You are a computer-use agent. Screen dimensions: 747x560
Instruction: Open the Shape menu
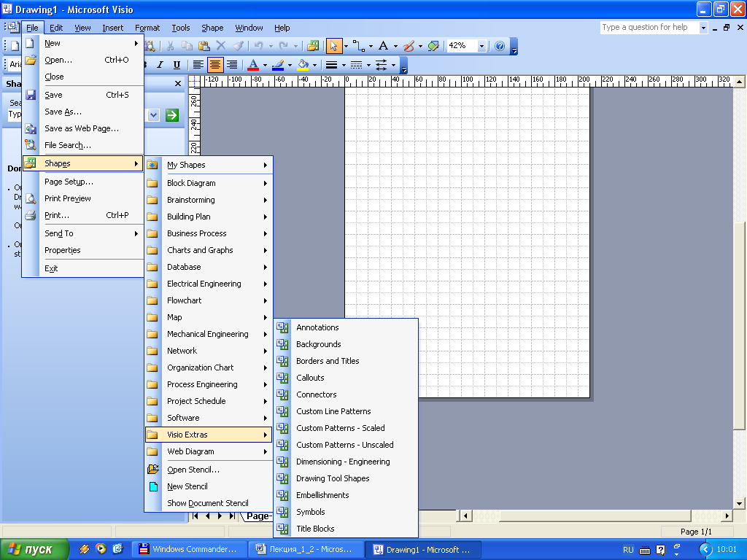212,28
